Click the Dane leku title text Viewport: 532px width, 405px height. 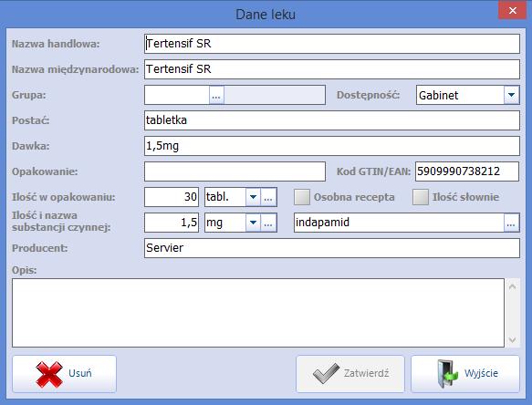pyautogui.click(x=266, y=15)
